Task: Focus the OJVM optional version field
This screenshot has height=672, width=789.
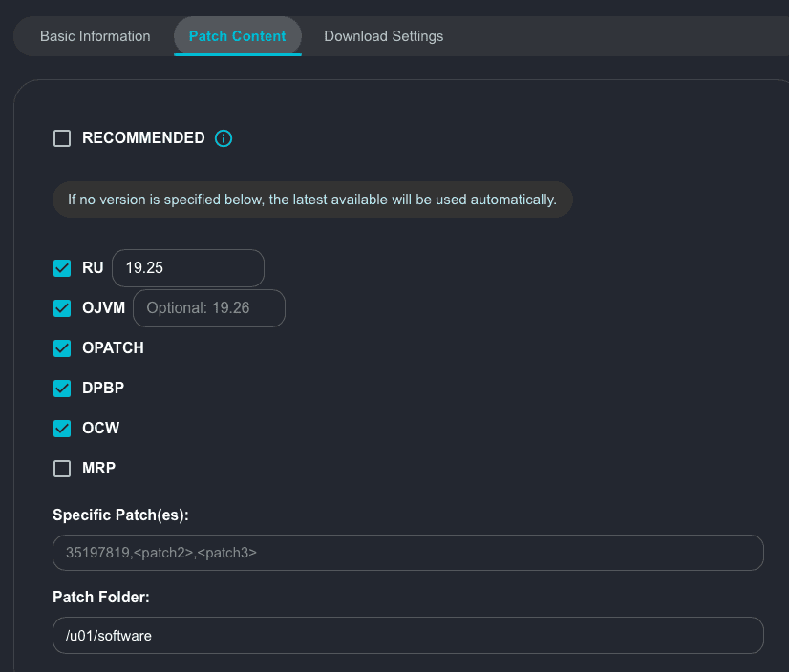Action: (209, 308)
